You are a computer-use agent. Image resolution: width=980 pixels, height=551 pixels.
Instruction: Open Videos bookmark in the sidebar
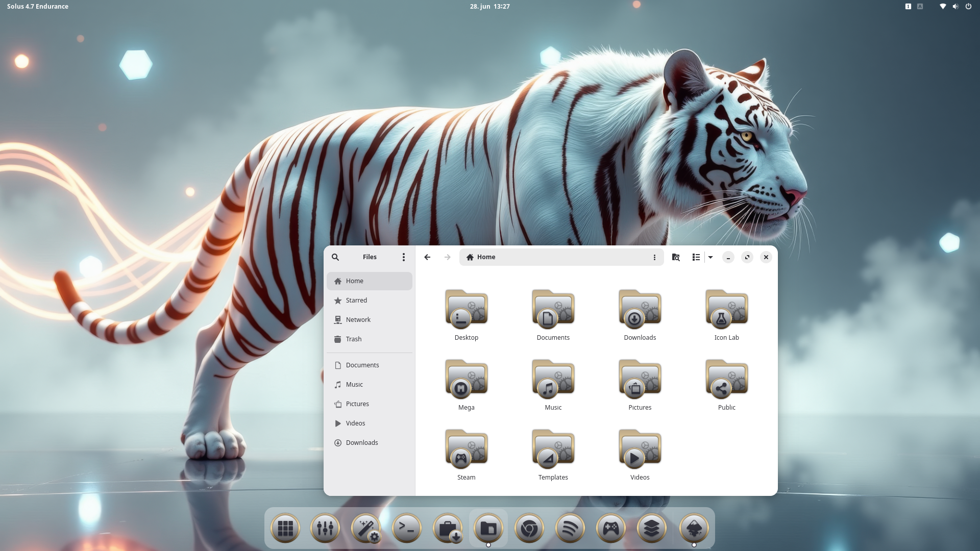[x=370, y=423]
